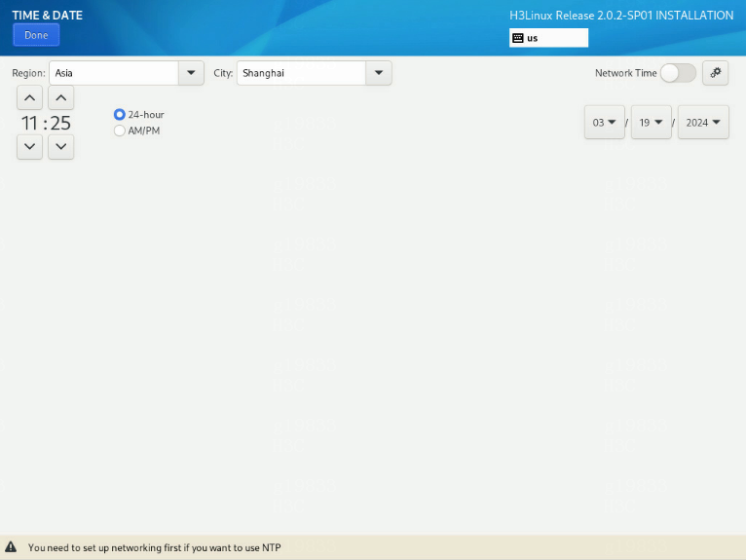746x560 pixels.
Task: Open the us keyboard layout indicator
Action: tap(548, 38)
